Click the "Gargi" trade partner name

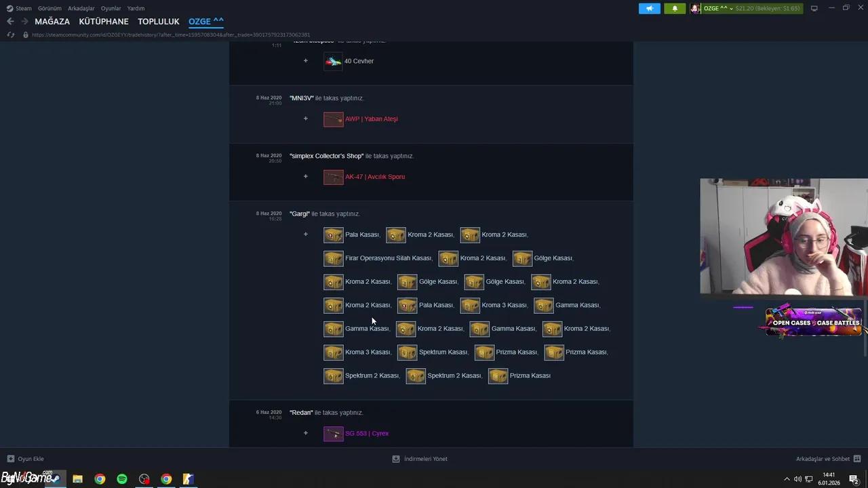pos(300,214)
